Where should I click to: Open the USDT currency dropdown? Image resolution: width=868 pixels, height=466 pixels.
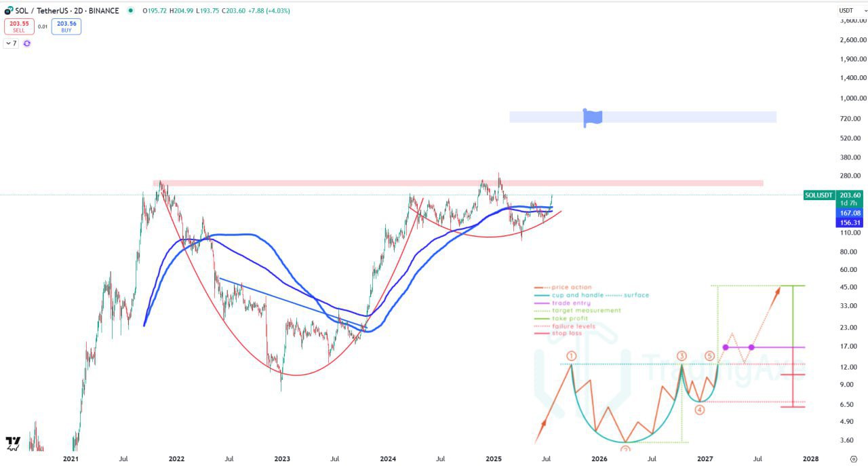[846, 10]
